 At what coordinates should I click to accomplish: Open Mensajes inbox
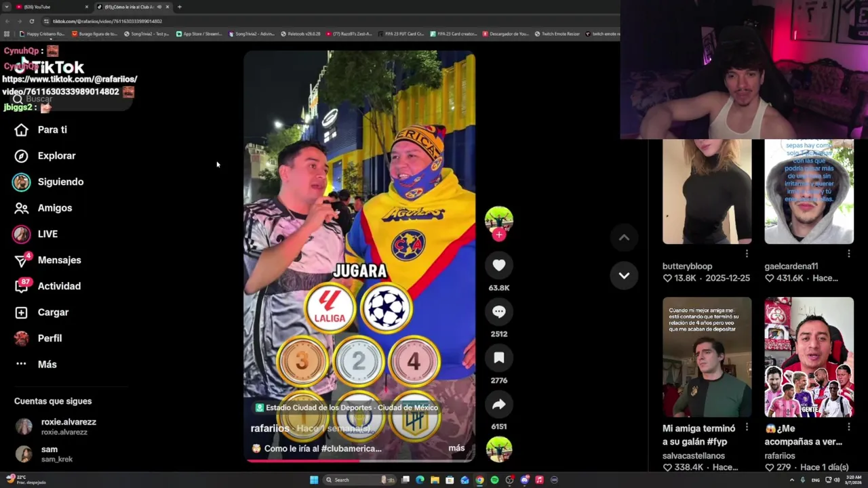[47, 260]
